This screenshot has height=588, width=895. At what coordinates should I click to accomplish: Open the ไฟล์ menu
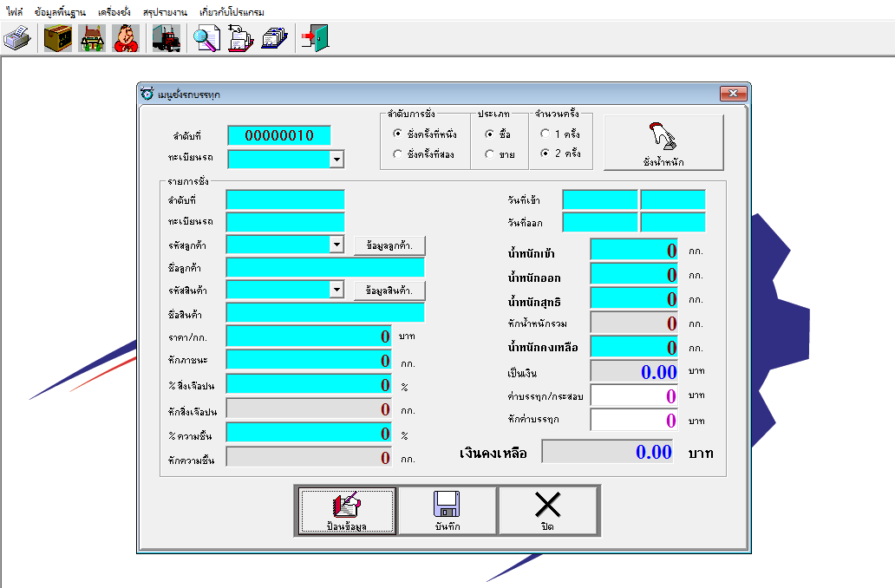coord(15,12)
